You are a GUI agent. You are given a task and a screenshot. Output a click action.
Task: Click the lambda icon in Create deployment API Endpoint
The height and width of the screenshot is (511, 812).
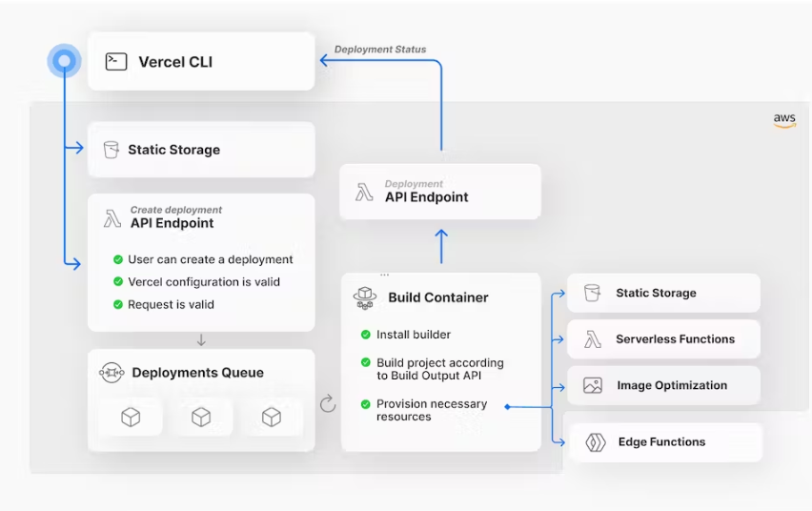[x=112, y=219]
